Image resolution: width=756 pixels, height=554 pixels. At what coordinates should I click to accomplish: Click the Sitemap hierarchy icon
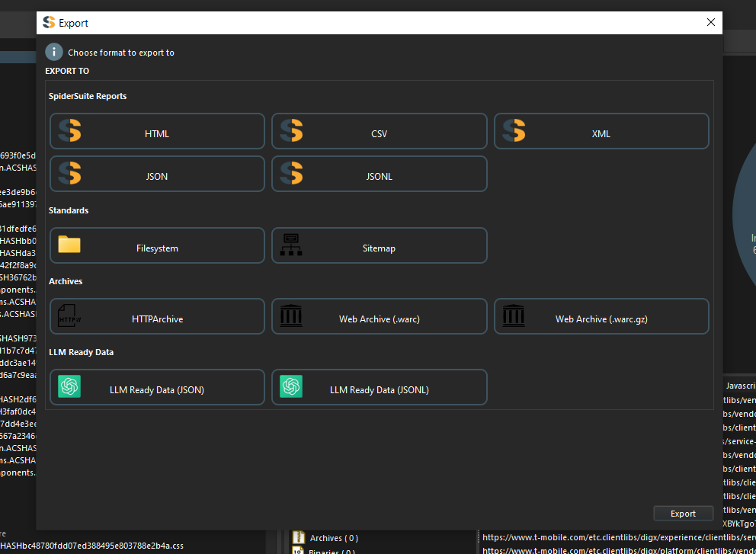291,245
